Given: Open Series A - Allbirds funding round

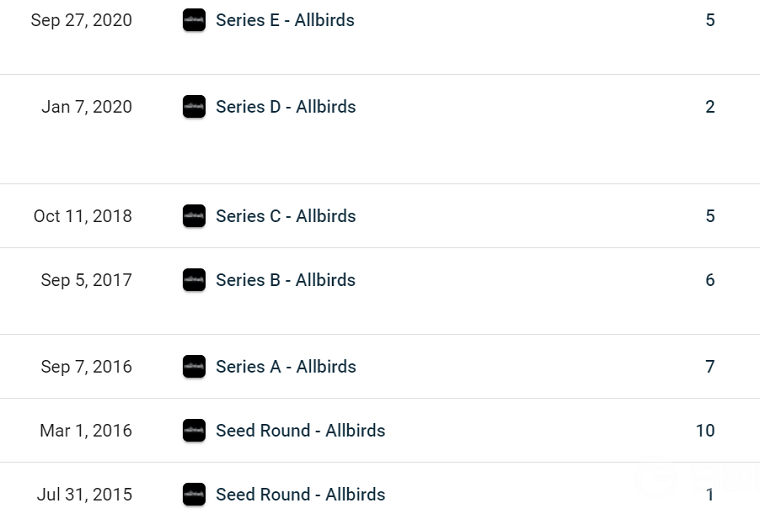Looking at the screenshot, I should (x=285, y=366).
